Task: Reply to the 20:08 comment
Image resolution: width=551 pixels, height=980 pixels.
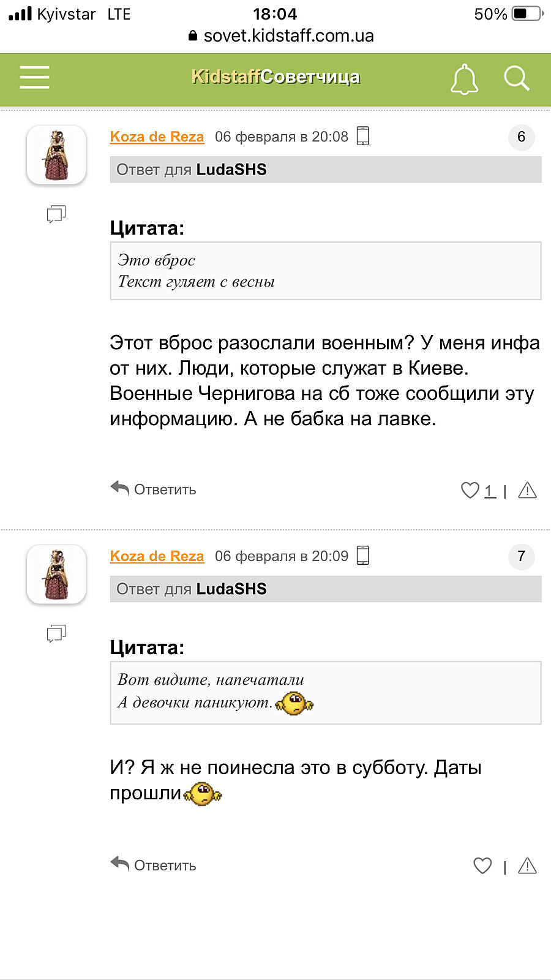Action: coord(154,489)
